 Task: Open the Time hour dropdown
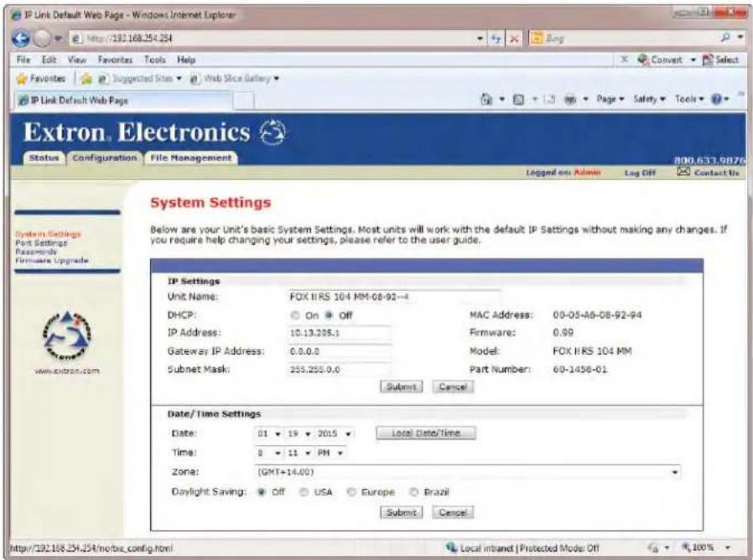tap(268, 453)
